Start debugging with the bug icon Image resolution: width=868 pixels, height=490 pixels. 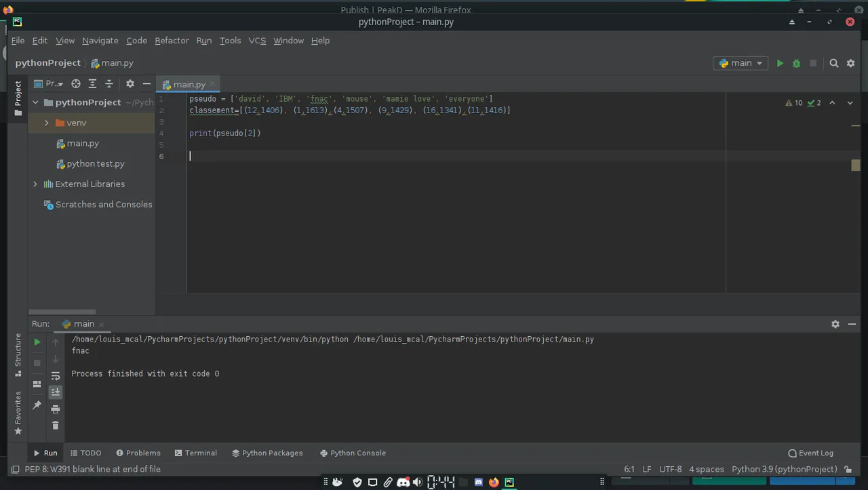[x=796, y=63]
